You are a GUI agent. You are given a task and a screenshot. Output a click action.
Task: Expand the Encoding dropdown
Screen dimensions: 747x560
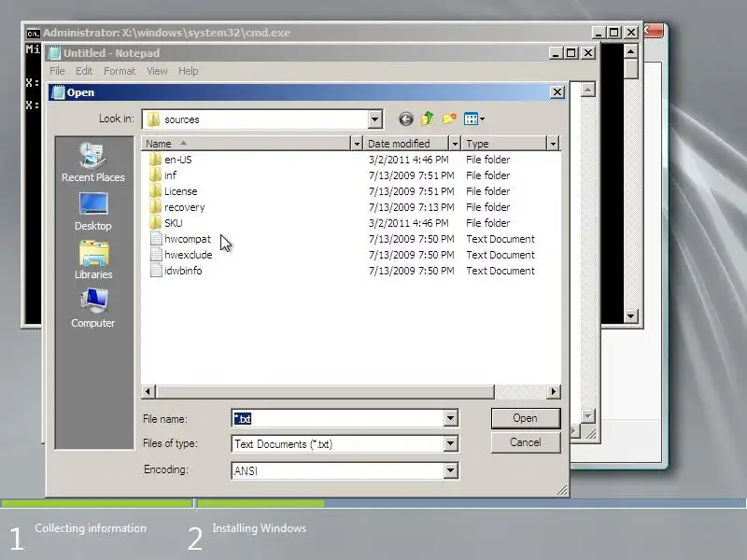[x=450, y=470]
